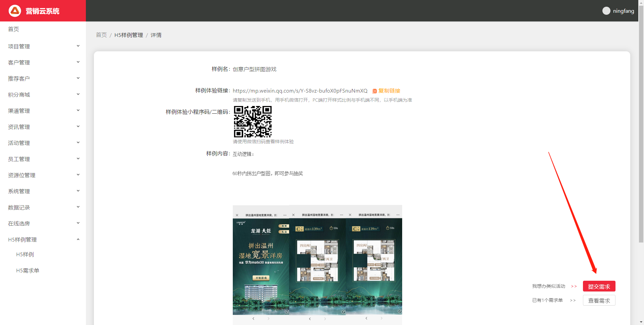The image size is (644, 325).
Task: Expand the 积分商城 menu
Action: coord(43,95)
